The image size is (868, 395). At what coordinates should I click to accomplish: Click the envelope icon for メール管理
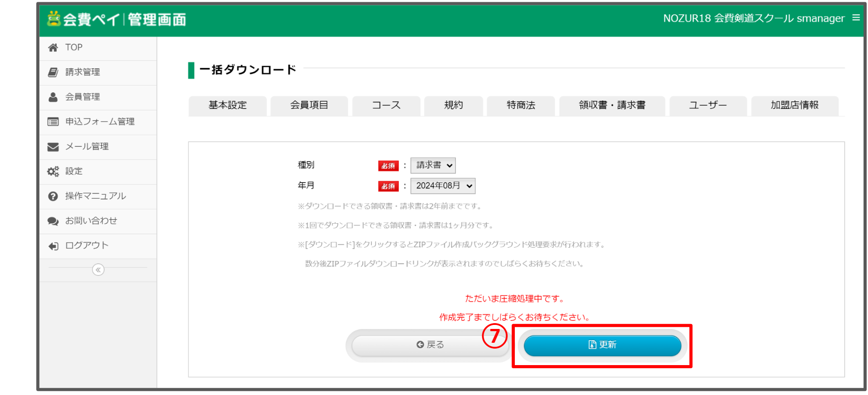pyautogui.click(x=53, y=147)
